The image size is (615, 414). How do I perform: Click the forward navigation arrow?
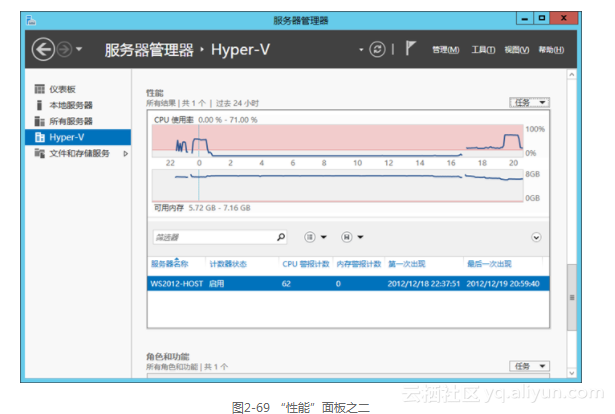point(64,49)
